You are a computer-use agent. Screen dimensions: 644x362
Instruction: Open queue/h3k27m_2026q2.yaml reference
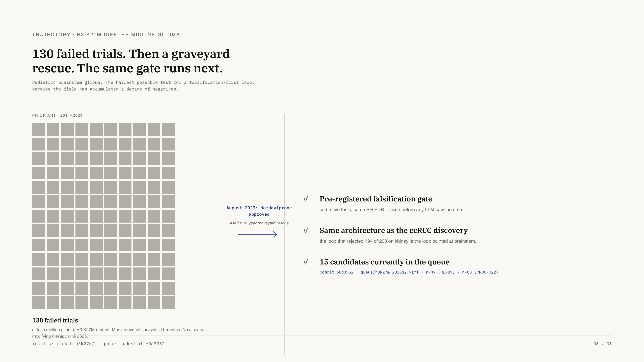coord(389,272)
